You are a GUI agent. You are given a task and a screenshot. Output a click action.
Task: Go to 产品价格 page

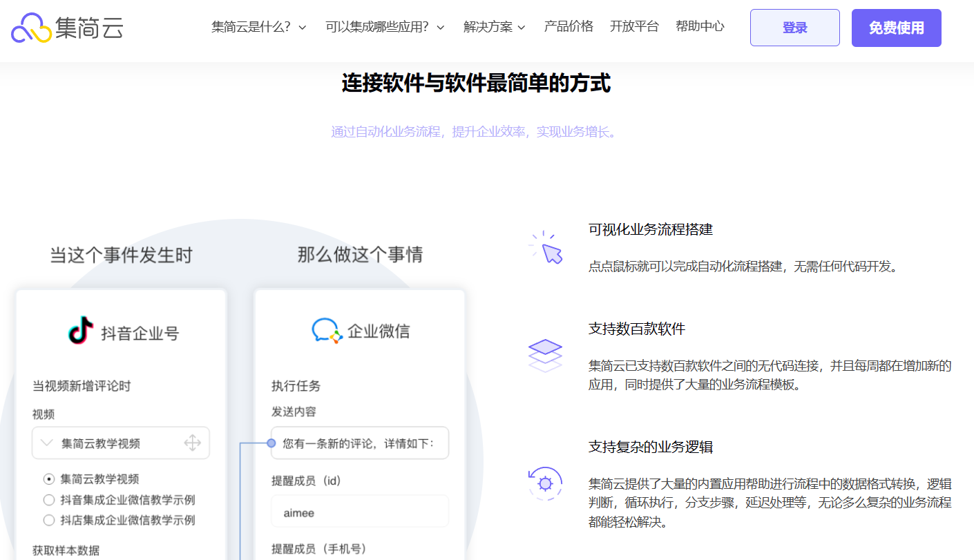(x=569, y=27)
